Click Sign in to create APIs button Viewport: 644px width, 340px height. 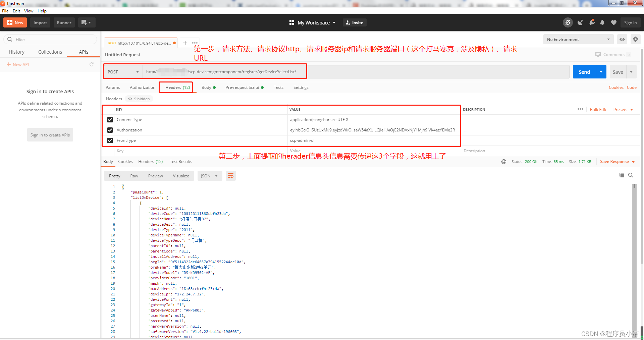(50, 135)
